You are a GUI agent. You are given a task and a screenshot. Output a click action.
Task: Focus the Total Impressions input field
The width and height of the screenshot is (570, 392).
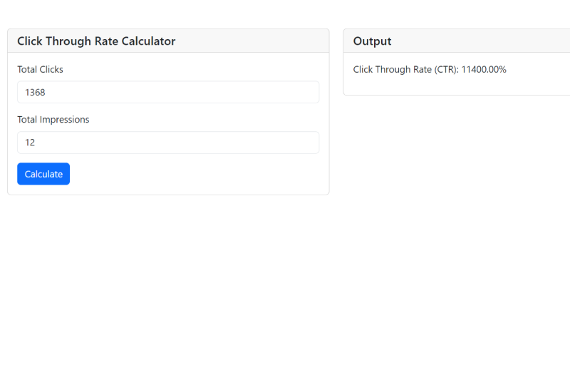click(168, 143)
